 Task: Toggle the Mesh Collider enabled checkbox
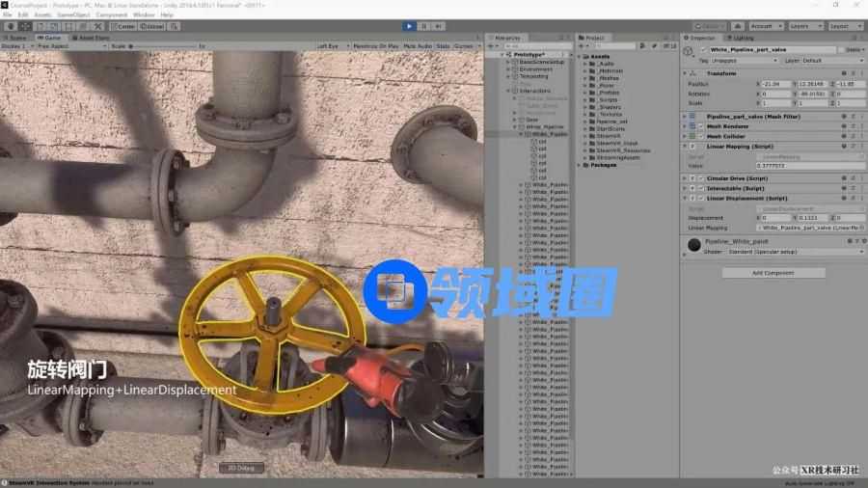(x=701, y=136)
